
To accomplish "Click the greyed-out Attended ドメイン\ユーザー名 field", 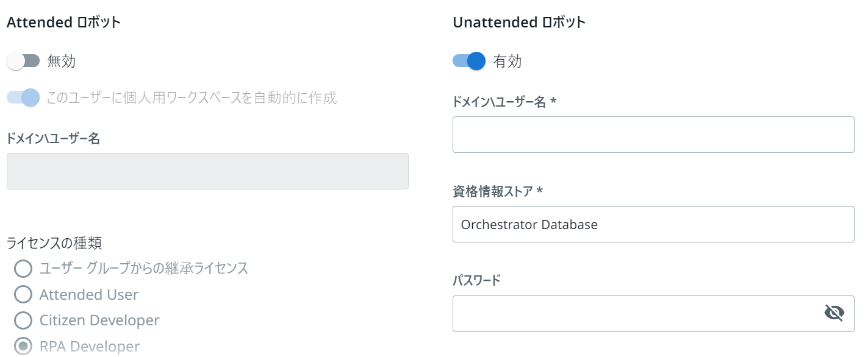I will (207, 171).
